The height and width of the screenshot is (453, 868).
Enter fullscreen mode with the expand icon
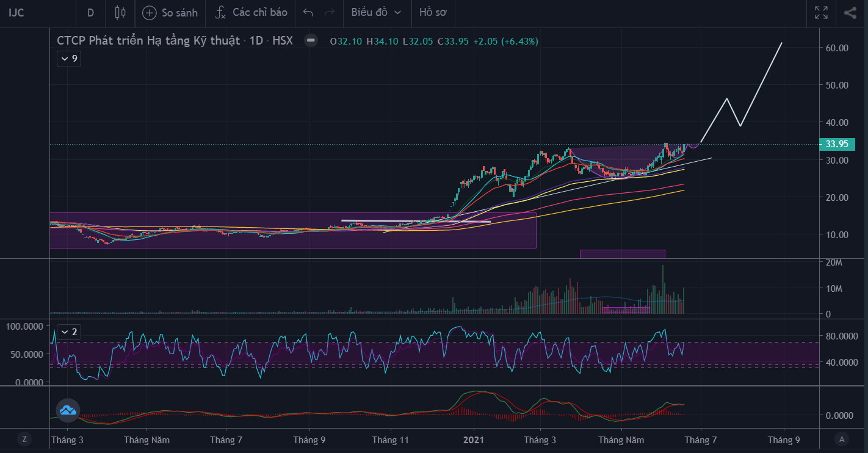pyautogui.click(x=821, y=12)
